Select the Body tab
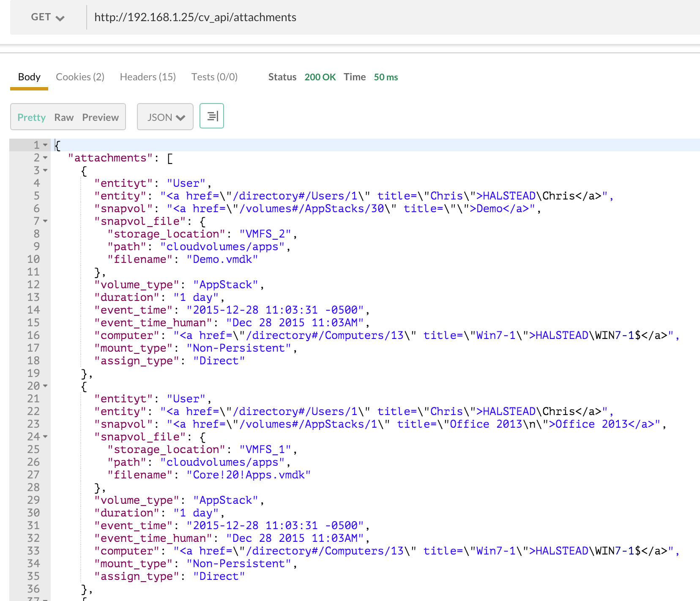 coord(29,77)
